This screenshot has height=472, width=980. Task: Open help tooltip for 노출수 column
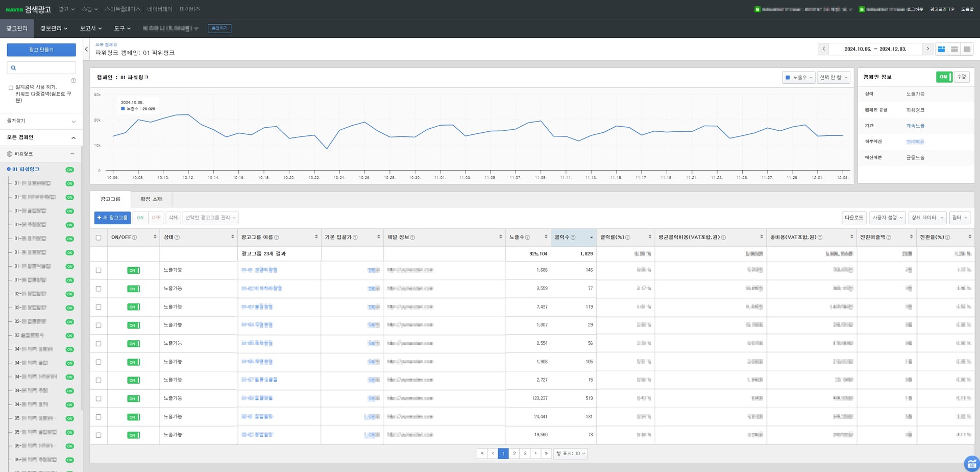pyautogui.click(x=528, y=238)
